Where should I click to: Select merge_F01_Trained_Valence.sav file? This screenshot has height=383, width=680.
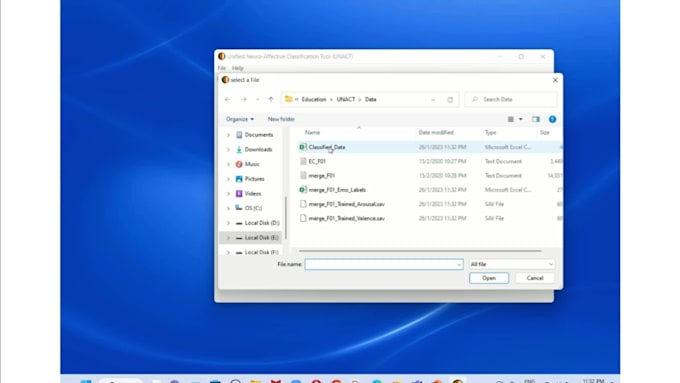pyautogui.click(x=429, y=218)
